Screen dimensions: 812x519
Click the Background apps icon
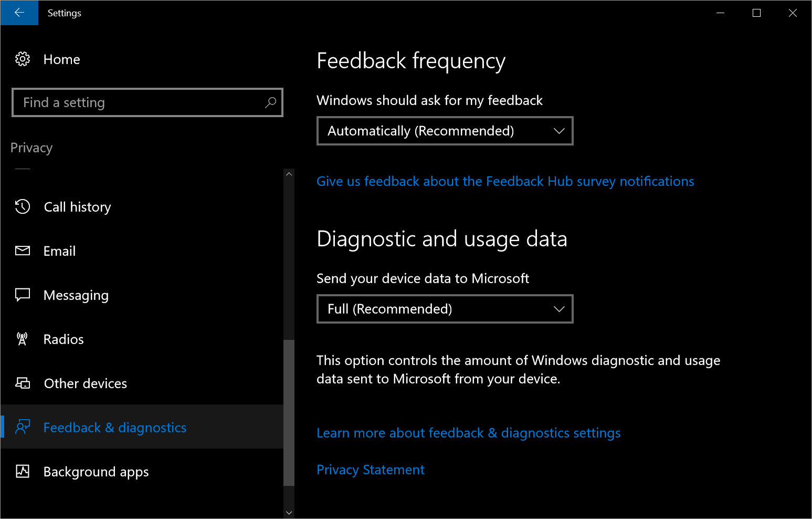23,471
